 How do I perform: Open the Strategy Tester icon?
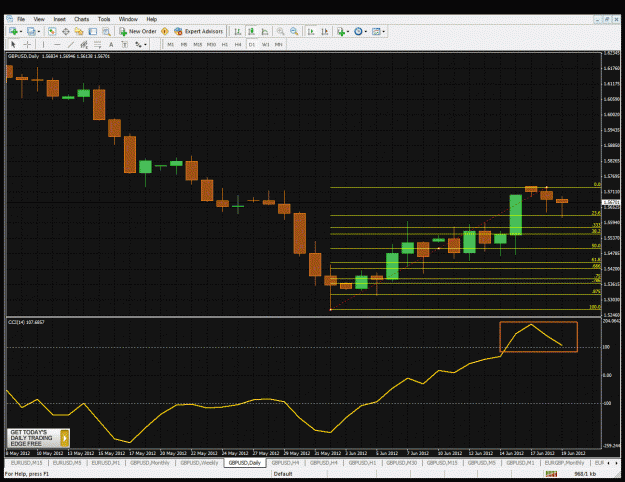(106, 31)
